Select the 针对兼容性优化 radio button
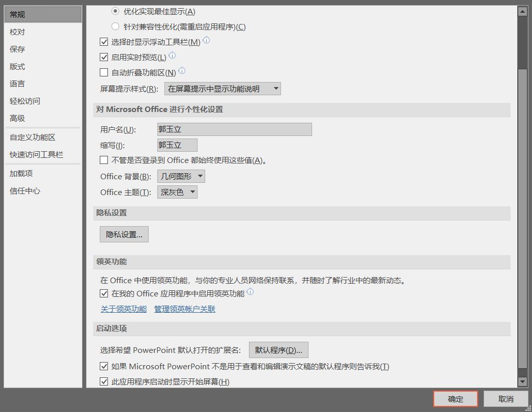Image resolution: width=532 pixels, height=412 pixels. coord(115,26)
